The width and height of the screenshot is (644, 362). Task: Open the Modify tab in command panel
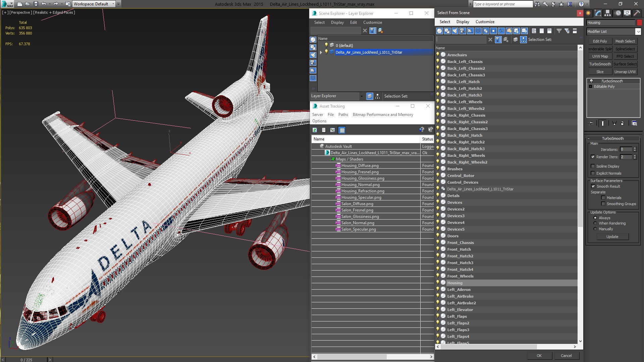(598, 13)
